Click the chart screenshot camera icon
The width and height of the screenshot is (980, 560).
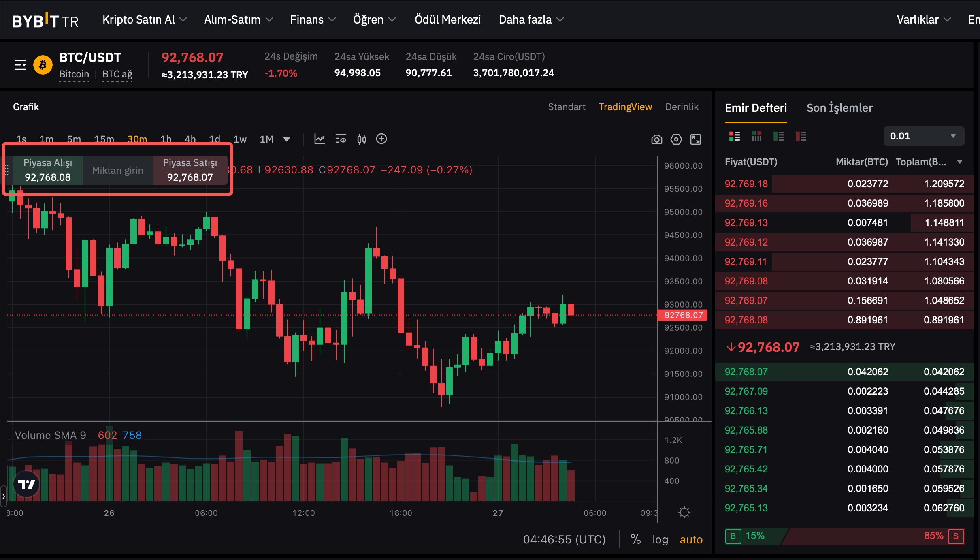656,139
